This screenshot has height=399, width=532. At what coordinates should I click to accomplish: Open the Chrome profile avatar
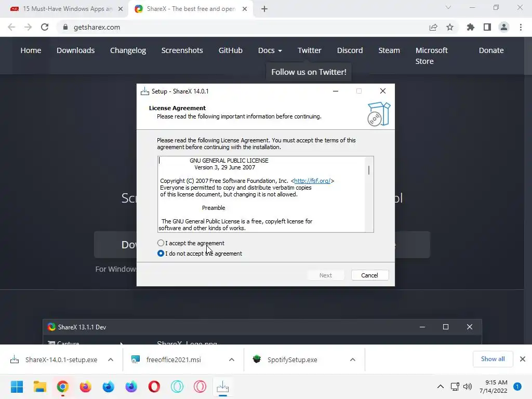tap(504, 27)
